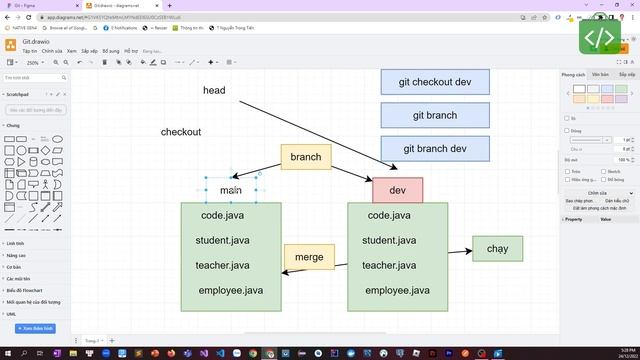Click set as default style button

coord(599,208)
